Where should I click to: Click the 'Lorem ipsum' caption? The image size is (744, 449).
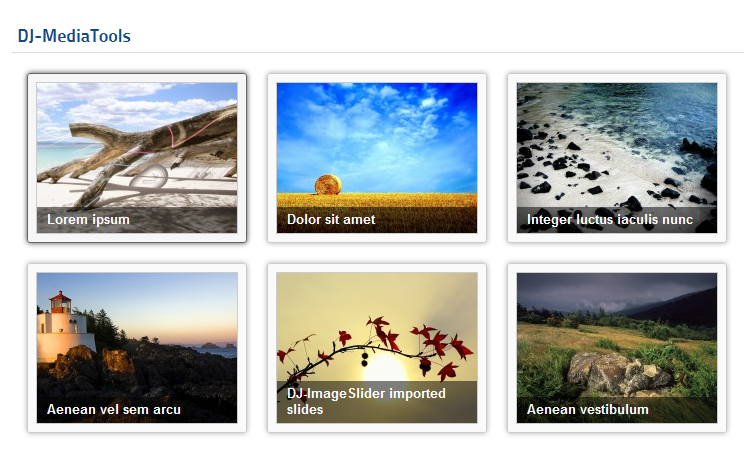pos(88,220)
